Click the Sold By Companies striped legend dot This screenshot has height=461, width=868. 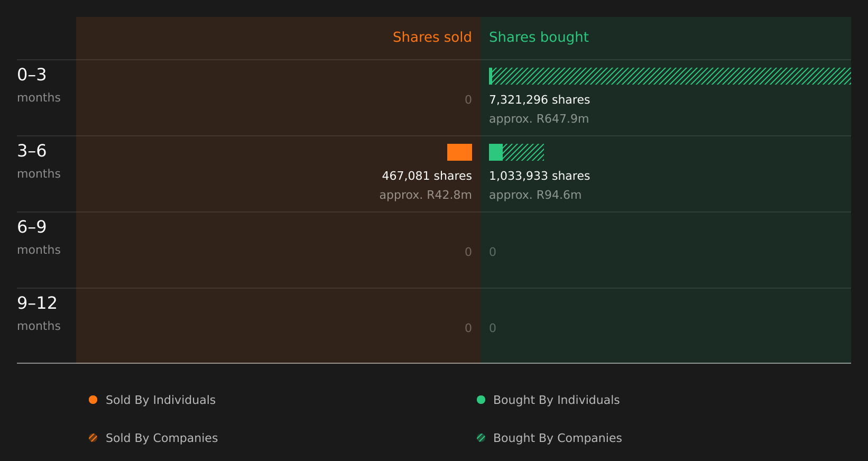click(x=93, y=438)
